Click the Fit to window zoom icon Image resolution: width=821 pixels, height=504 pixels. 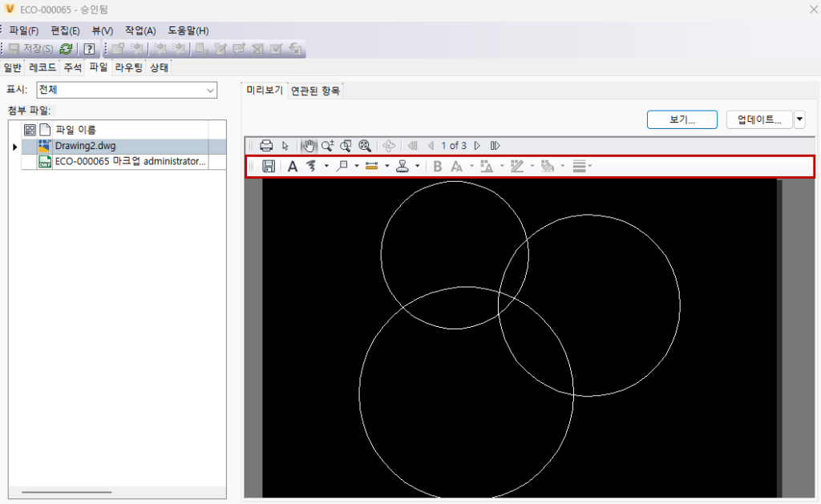(365, 146)
